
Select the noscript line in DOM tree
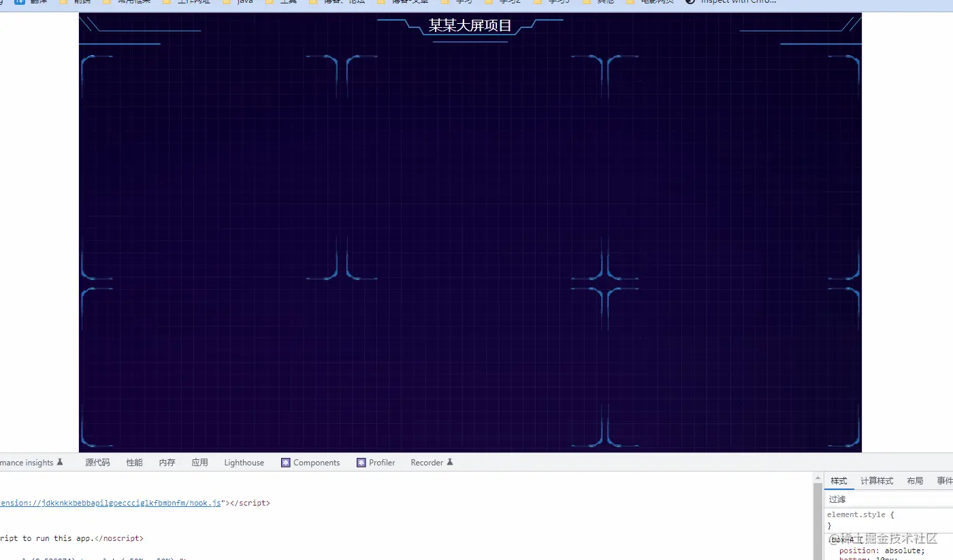72,538
